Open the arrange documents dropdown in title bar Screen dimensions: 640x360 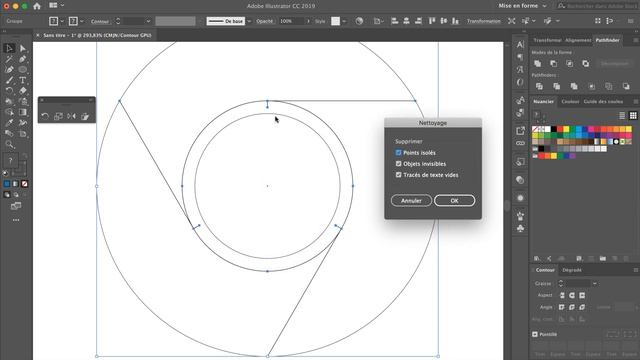coord(57,5)
